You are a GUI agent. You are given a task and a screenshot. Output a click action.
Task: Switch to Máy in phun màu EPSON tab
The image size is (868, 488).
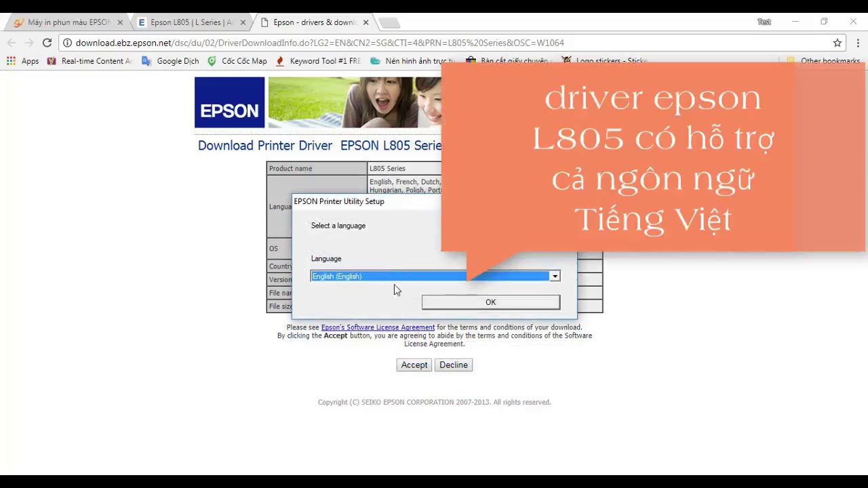pyautogui.click(x=68, y=22)
